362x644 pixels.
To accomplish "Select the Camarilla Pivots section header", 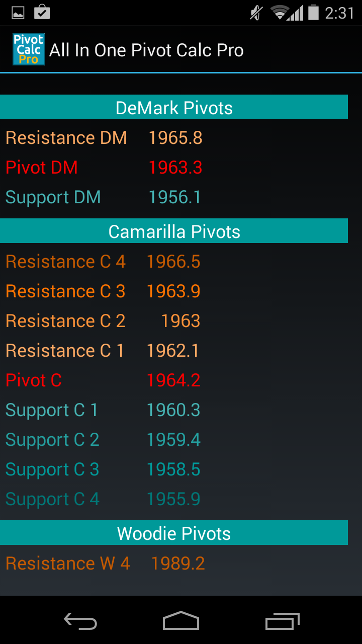I will pyautogui.click(x=174, y=231).
